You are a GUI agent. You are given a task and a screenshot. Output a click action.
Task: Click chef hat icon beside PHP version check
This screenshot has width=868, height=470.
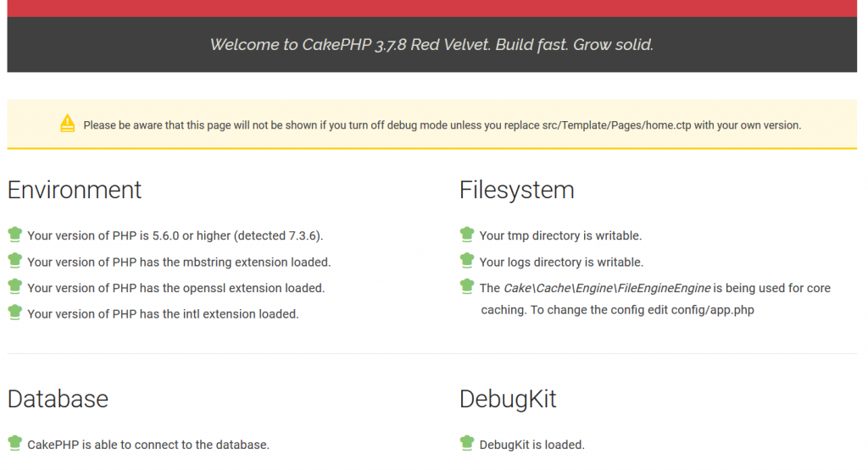pos(15,235)
